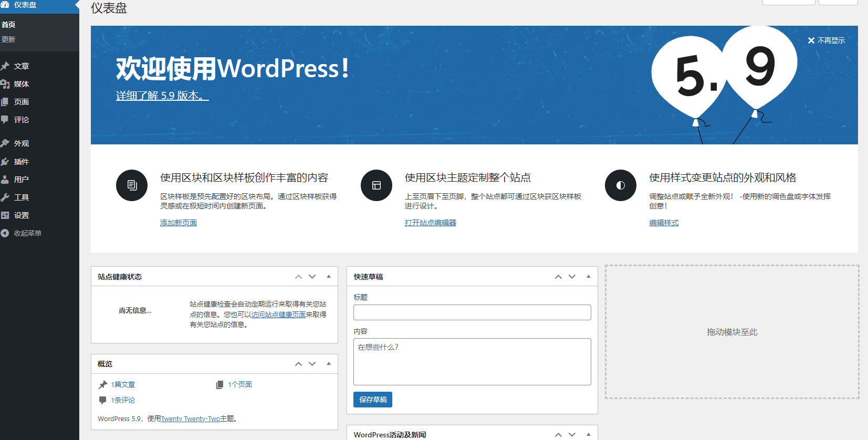
Task: Click the 媒体 (Media) icon in sidebar
Action: [x=5, y=84]
